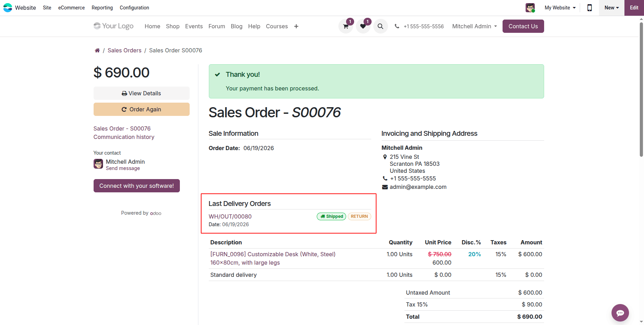644x325 pixels.
Task: Click Connect with your software button
Action: point(137,186)
